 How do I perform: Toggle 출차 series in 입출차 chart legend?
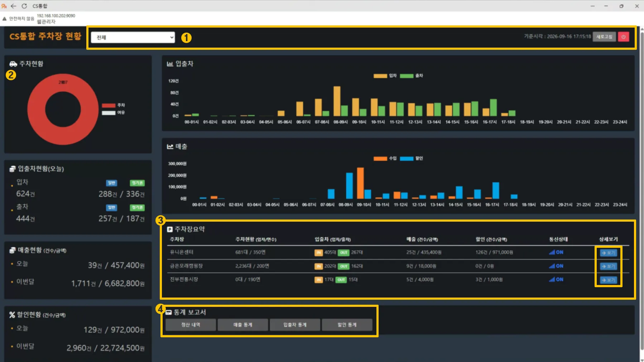(411, 76)
